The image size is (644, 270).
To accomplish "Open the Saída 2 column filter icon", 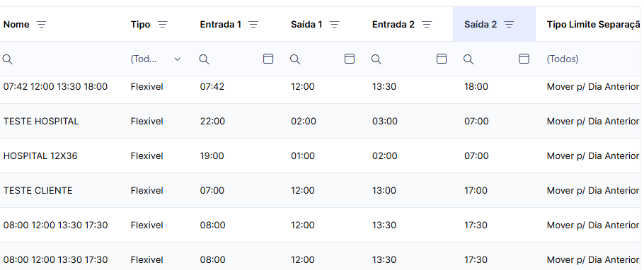I will pyautogui.click(x=510, y=25).
